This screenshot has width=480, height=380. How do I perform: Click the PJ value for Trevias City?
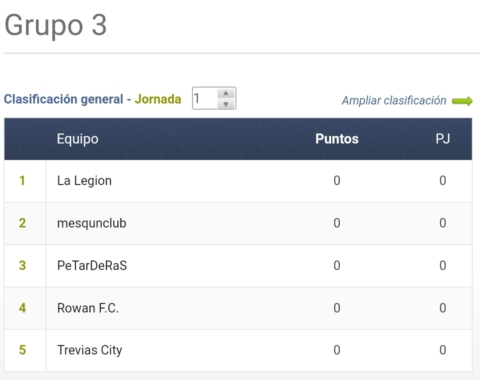click(x=443, y=350)
